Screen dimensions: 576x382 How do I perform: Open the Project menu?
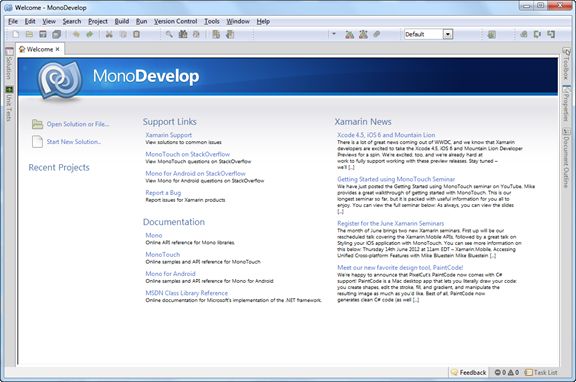click(98, 21)
